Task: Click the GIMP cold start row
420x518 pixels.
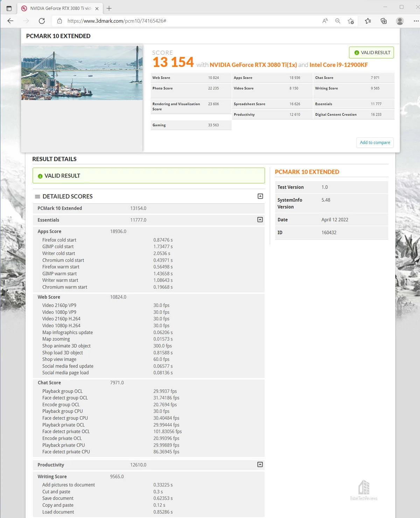Action: (149, 247)
